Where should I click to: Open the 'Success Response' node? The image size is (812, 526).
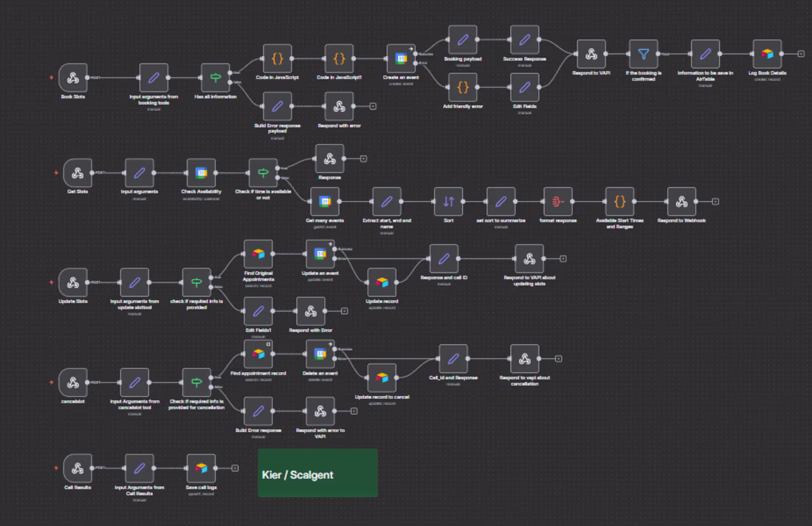pyautogui.click(x=525, y=40)
